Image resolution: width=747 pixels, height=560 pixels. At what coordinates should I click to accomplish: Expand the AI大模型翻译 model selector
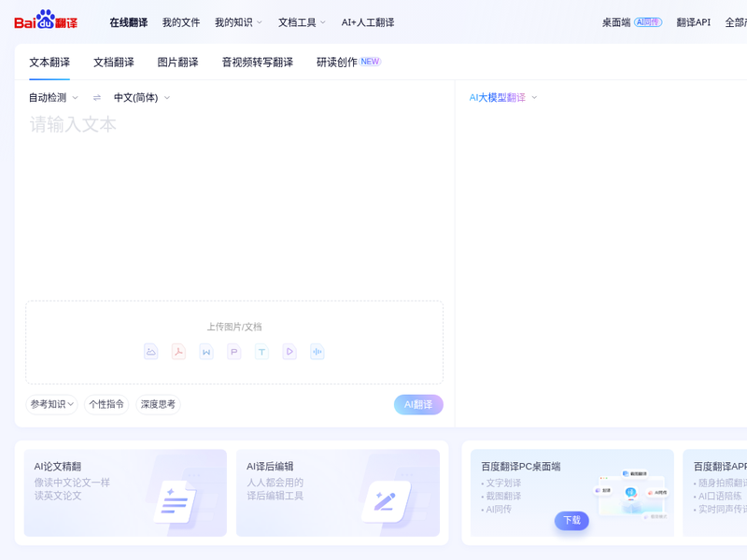point(503,98)
